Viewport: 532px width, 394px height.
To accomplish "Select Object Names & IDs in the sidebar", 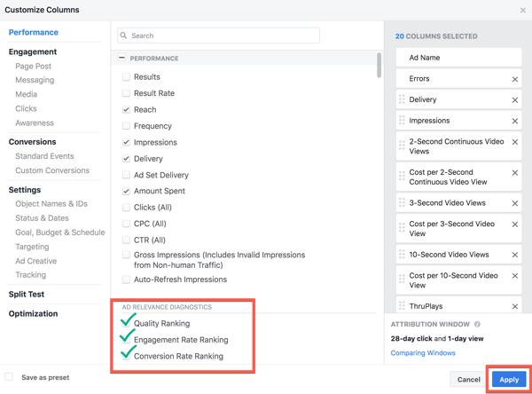I will click(51, 204).
